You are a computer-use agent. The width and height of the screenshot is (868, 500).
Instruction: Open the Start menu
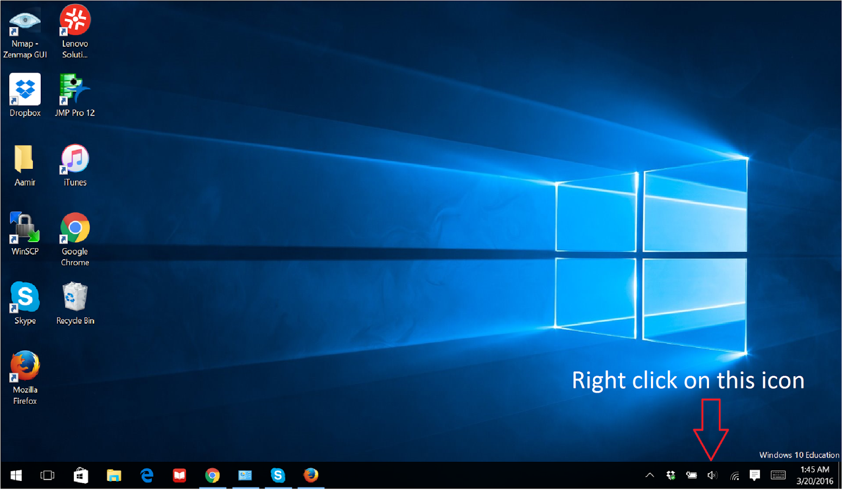(15, 475)
